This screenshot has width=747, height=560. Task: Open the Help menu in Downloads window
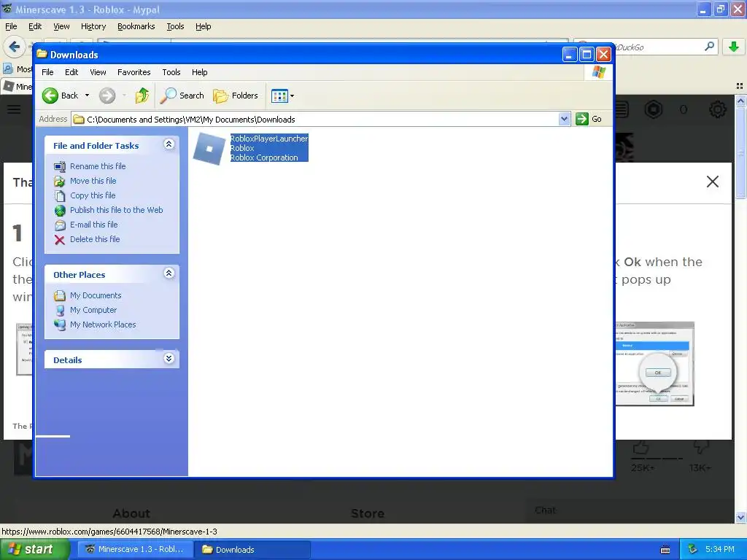(200, 72)
